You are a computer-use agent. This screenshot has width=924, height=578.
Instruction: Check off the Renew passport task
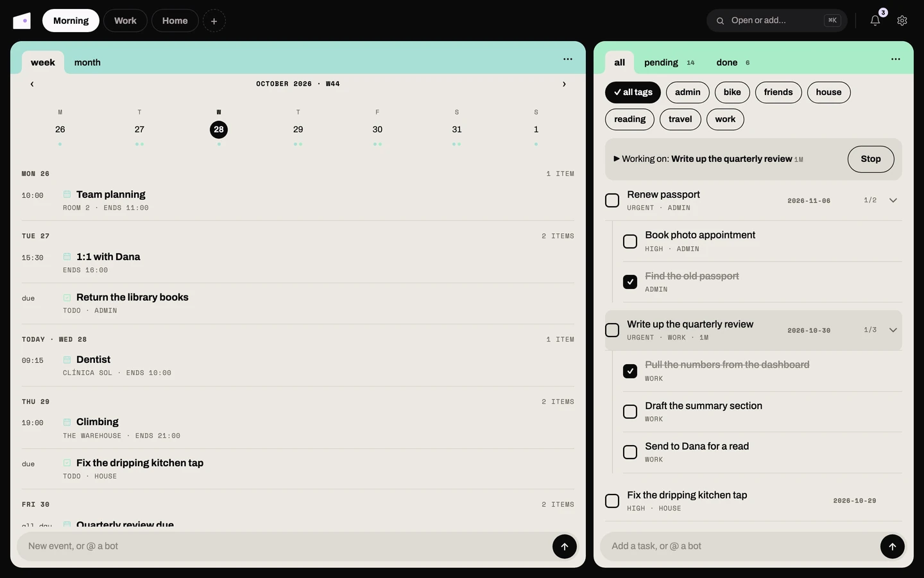coord(612,200)
